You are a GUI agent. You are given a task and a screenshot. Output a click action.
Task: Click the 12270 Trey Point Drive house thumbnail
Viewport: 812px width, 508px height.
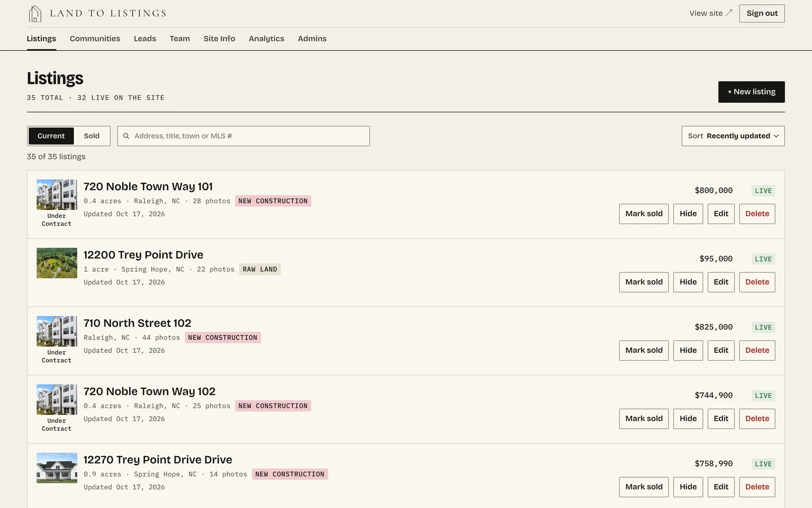tap(57, 468)
